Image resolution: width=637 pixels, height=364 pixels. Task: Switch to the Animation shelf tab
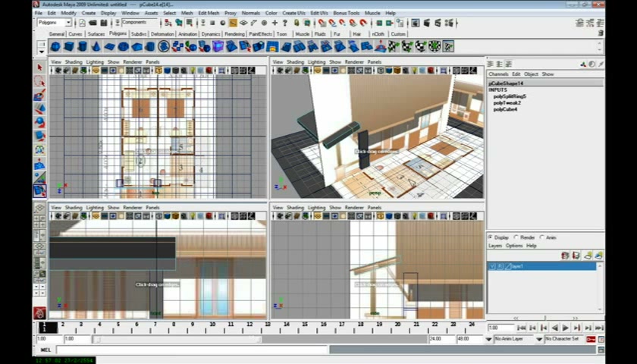pyautogui.click(x=188, y=34)
